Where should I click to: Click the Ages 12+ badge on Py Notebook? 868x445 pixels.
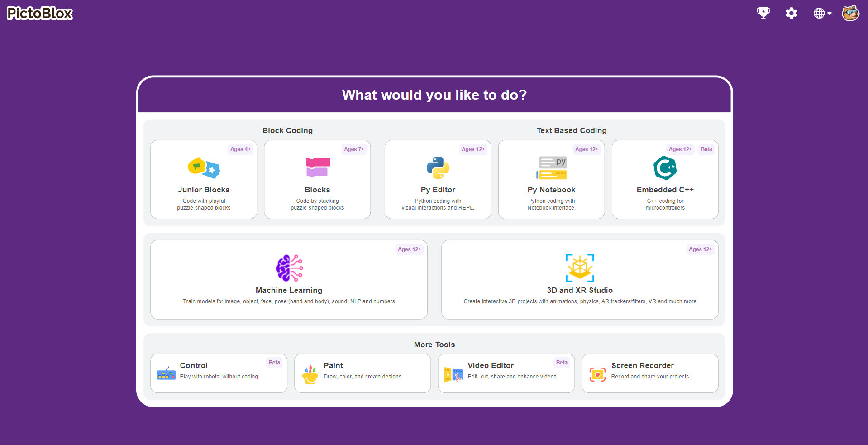coord(587,149)
